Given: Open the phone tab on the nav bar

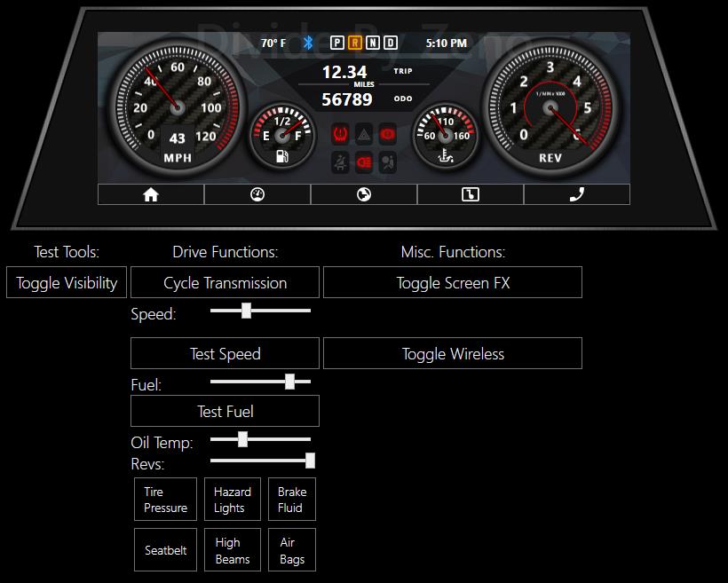Looking at the screenshot, I should [577, 193].
